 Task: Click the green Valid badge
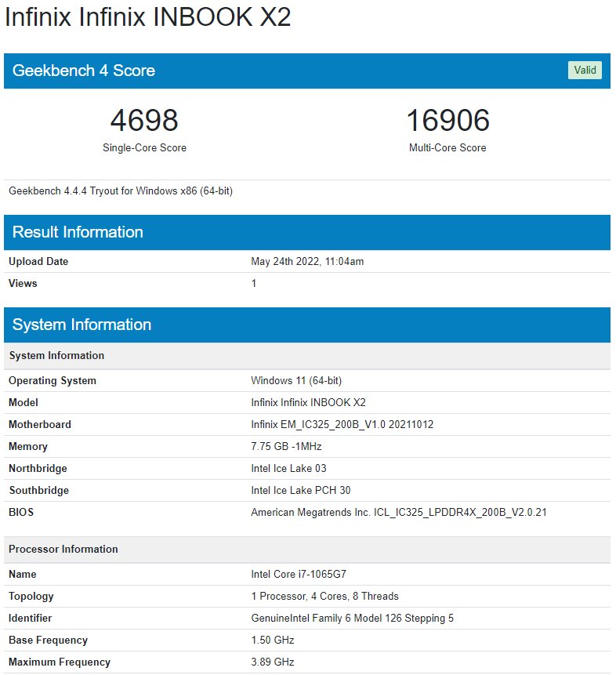tap(585, 71)
